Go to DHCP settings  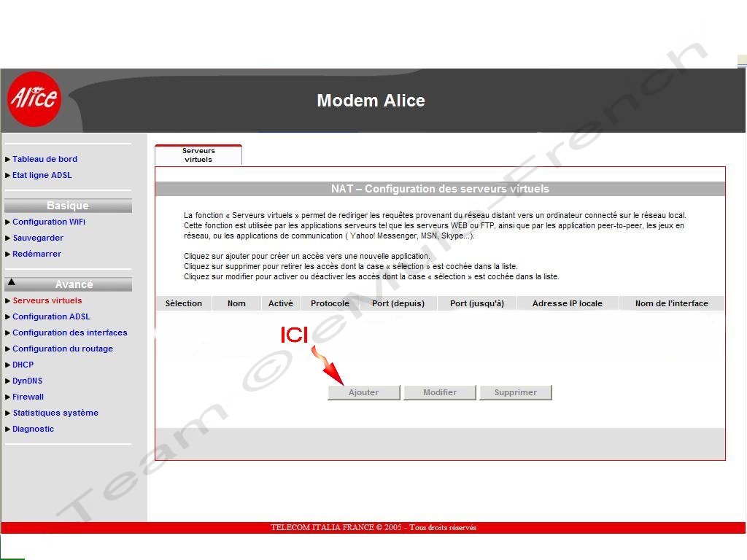[23, 365]
